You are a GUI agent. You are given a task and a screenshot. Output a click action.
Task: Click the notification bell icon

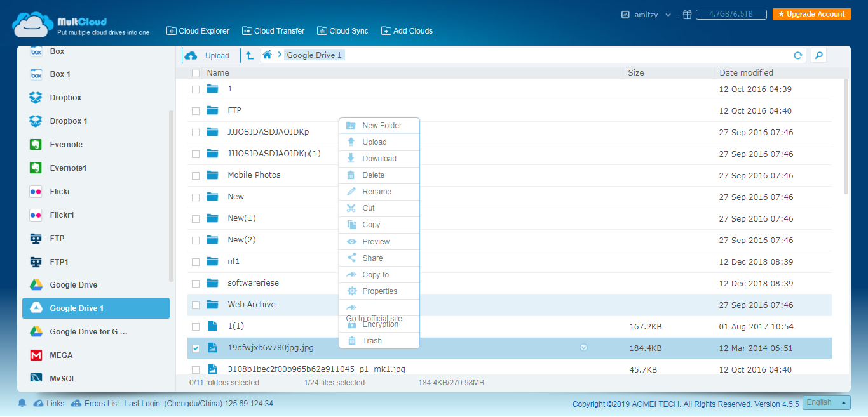coord(22,403)
